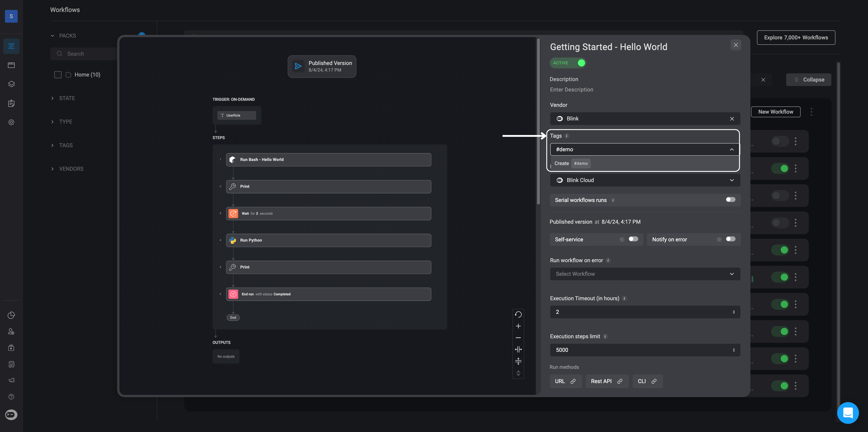Toggle the last workflow row's green switch
868x432 pixels.
pos(780,386)
